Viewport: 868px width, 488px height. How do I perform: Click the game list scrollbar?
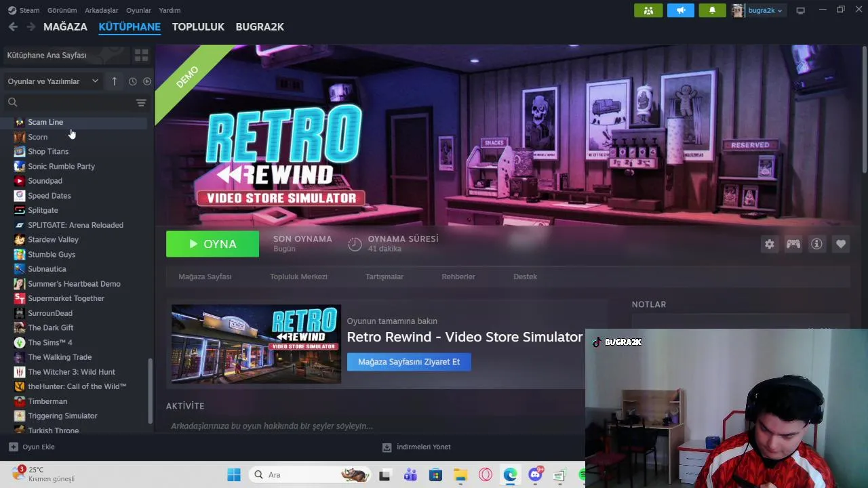[x=151, y=390]
